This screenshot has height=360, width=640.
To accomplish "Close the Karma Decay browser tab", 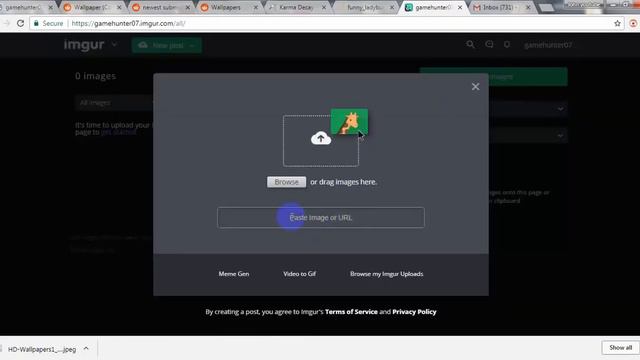I will (x=324, y=7).
